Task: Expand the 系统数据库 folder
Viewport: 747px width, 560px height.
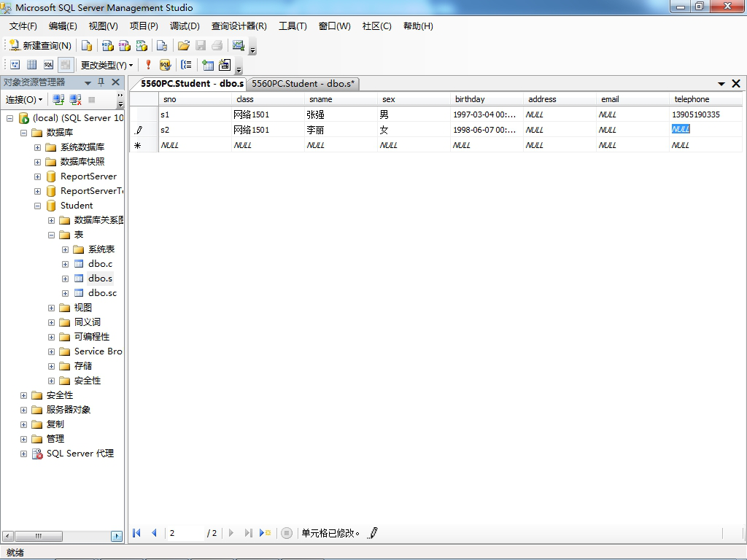Action: [x=37, y=147]
